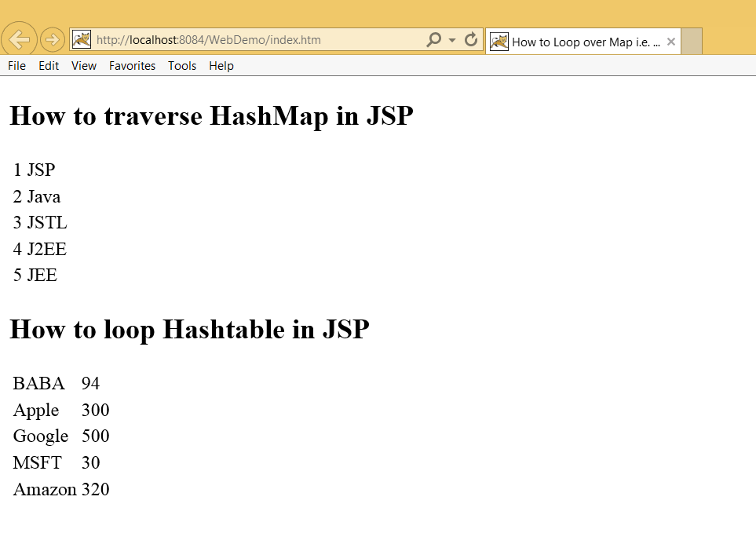Click the browser Back arrow button

coord(19,39)
